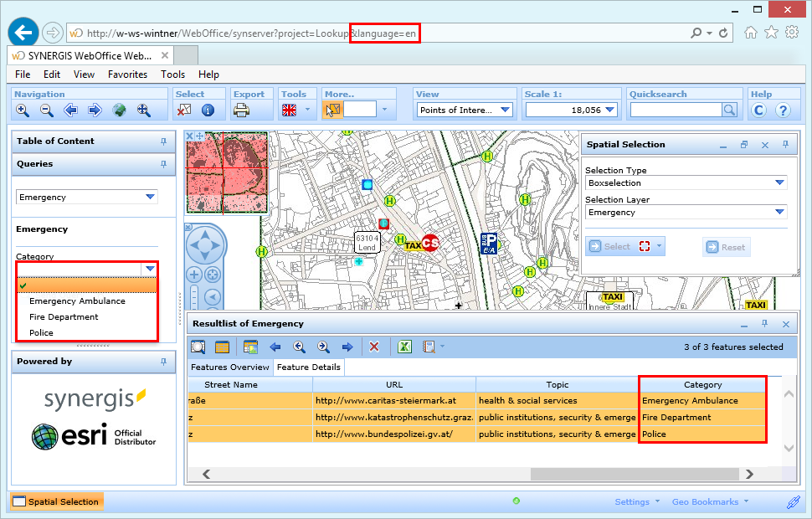Image resolution: width=812 pixels, height=519 pixels.
Task: Open the Selection Type dropdown
Action: coord(779,182)
